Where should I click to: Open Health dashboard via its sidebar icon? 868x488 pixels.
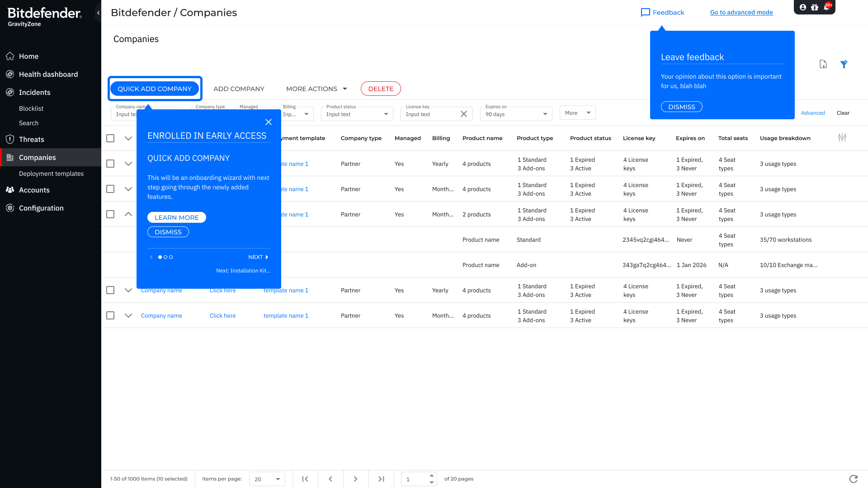coord(10,74)
